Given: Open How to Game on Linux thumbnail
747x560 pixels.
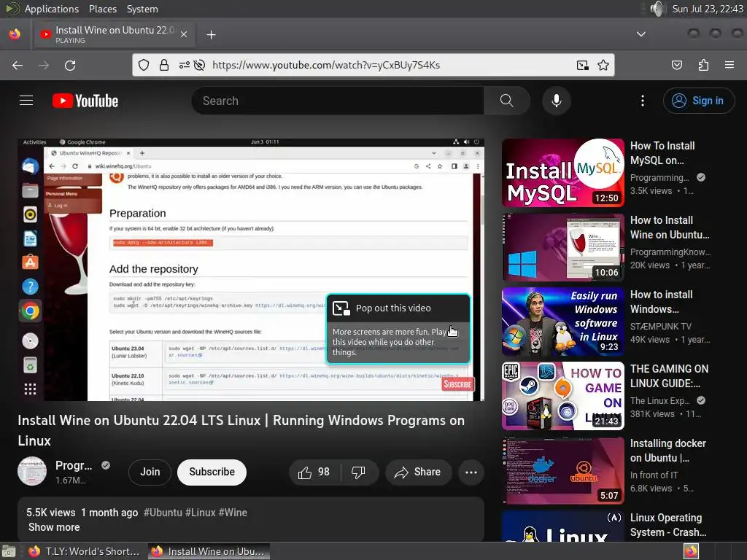Looking at the screenshot, I should tap(562, 396).
